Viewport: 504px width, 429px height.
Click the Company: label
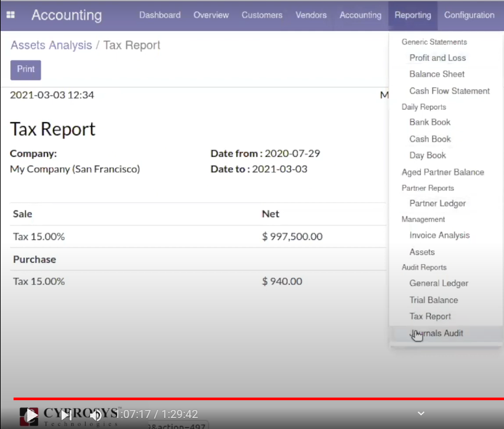[x=33, y=153]
